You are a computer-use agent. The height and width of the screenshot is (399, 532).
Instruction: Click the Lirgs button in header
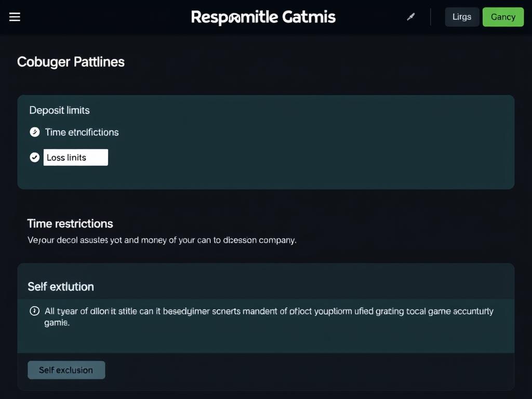pos(461,17)
